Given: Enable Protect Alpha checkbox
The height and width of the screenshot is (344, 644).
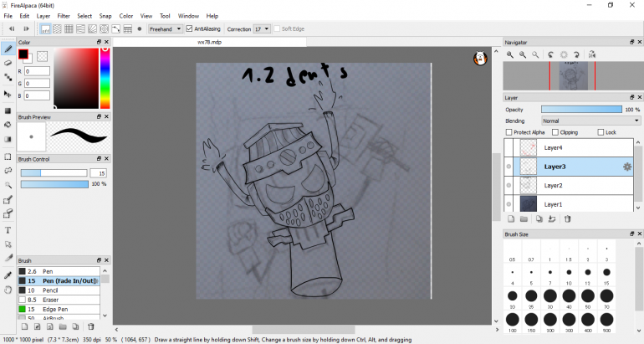Looking at the screenshot, I should 509,132.
